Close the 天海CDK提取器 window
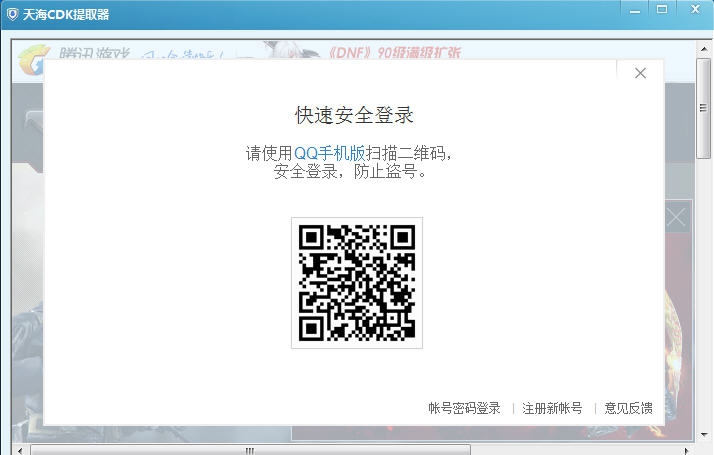This screenshot has height=455, width=714. [693, 9]
